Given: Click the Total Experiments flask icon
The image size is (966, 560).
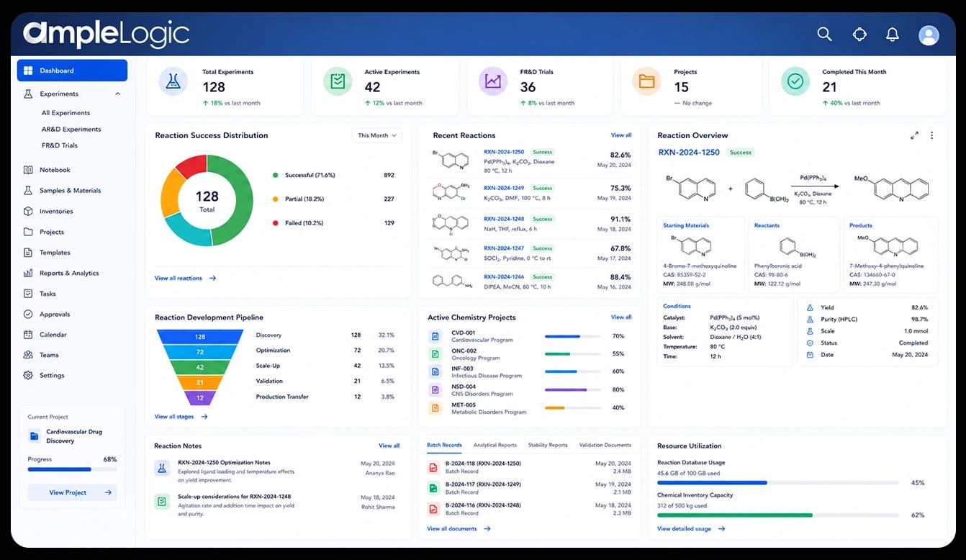Looking at the screenshot, I should [x=173, y=81].
